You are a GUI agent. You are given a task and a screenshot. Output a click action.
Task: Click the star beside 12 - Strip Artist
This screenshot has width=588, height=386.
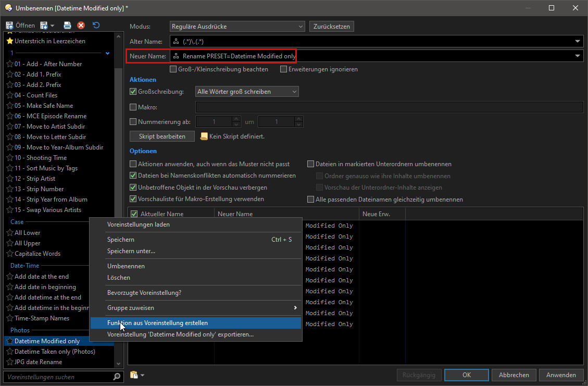[x=10, y=179]
